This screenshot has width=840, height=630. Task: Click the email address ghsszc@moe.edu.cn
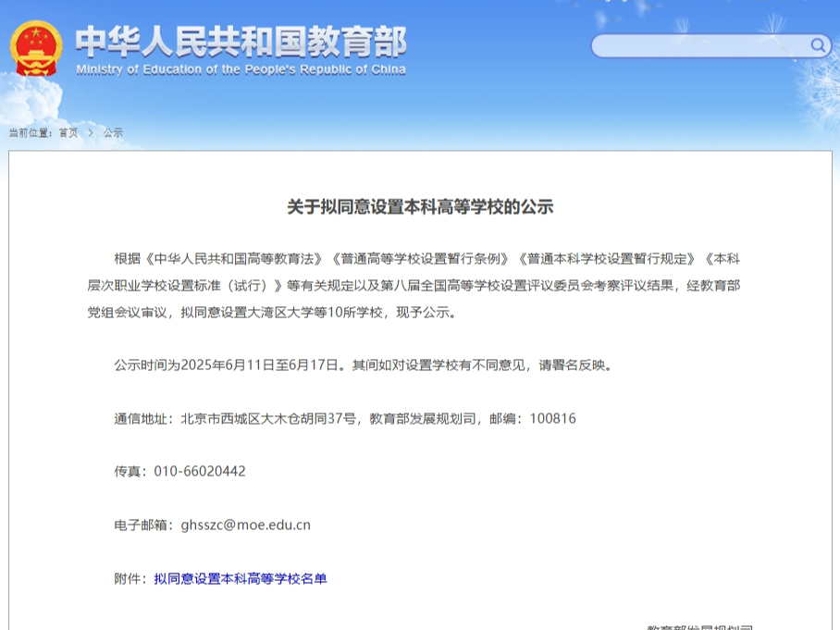click(246, 525)
